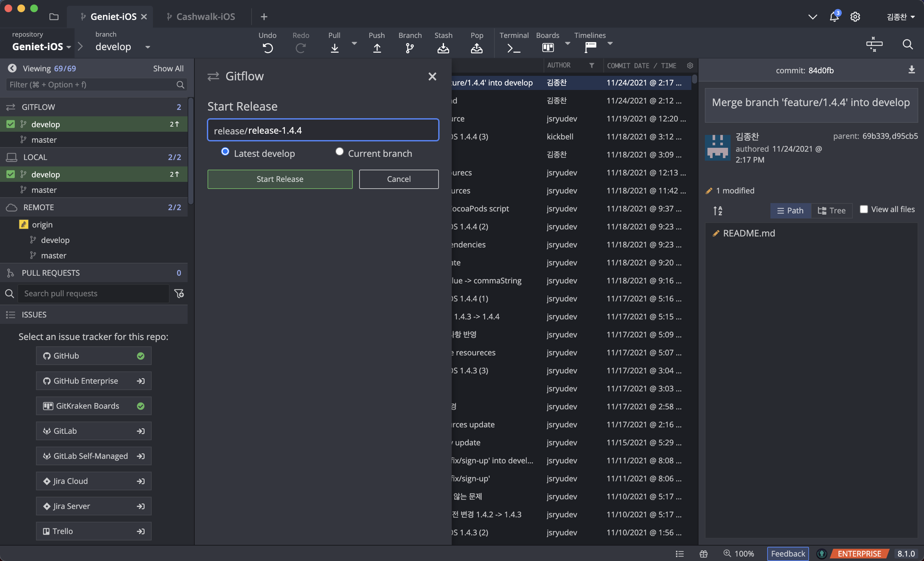The image size is (924, 561).
Task: Open the branch develop dropdown
Action: coord(148,47)
